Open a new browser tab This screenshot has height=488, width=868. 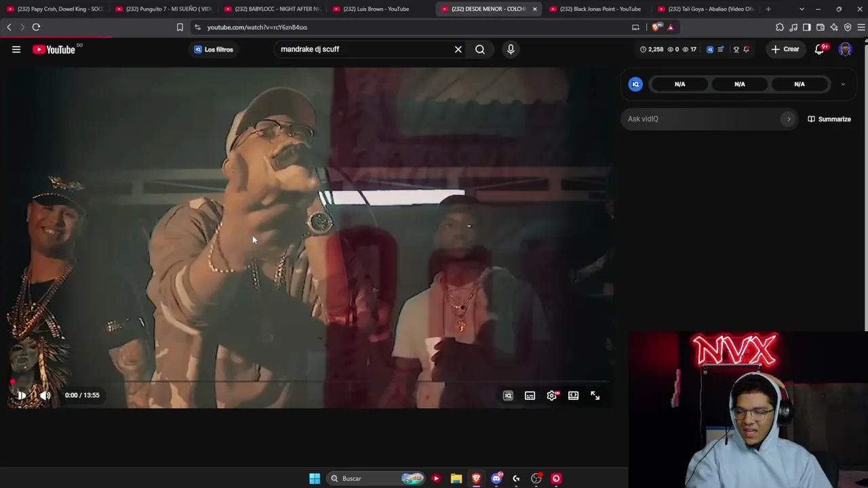768,9
